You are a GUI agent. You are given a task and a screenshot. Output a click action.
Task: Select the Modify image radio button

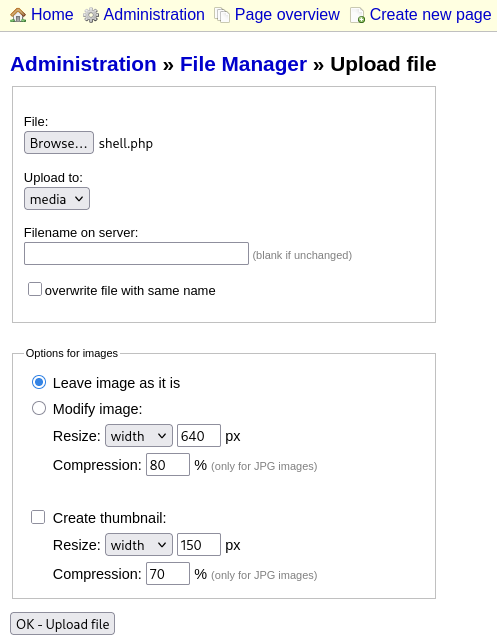tap(39, 408)
